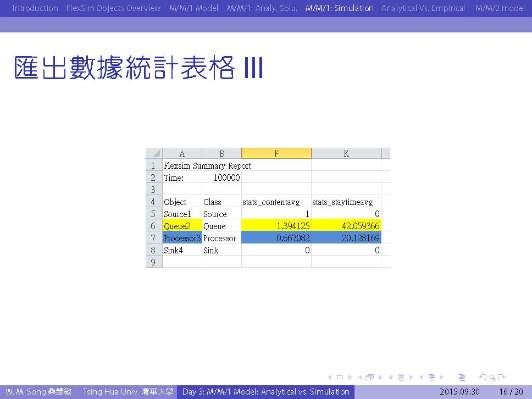Click the frame icon with stacked rectangles
The image size is (532, 399).
369,378
